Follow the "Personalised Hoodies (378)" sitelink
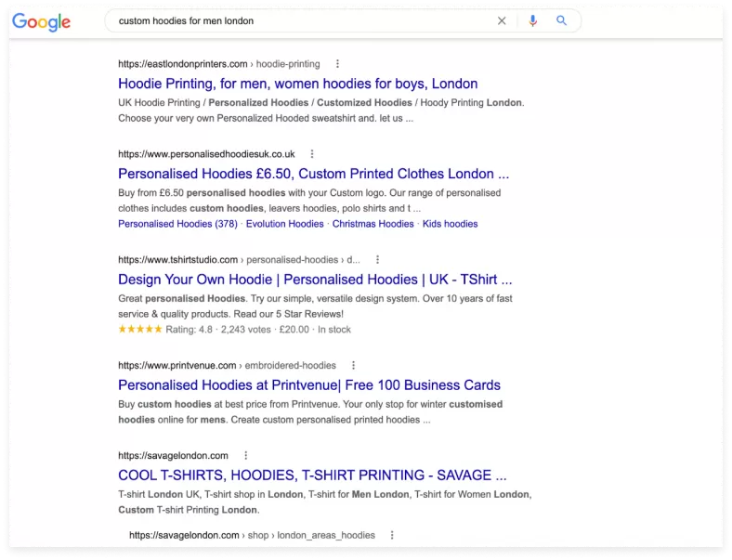Image resolution: width=732 pixels, height=560 pixels. pos(177,224)
